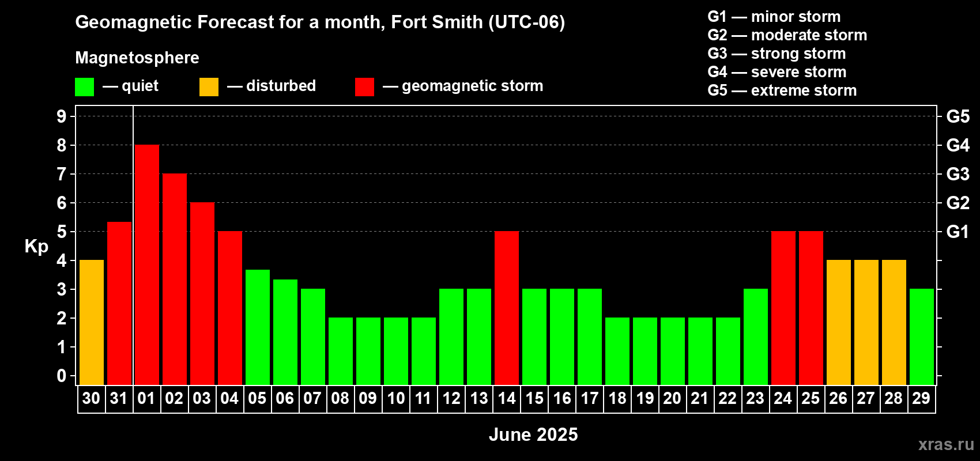The image size is (980, 461).
Task: Click the G2 right axis label
Action: pos(958,203)
